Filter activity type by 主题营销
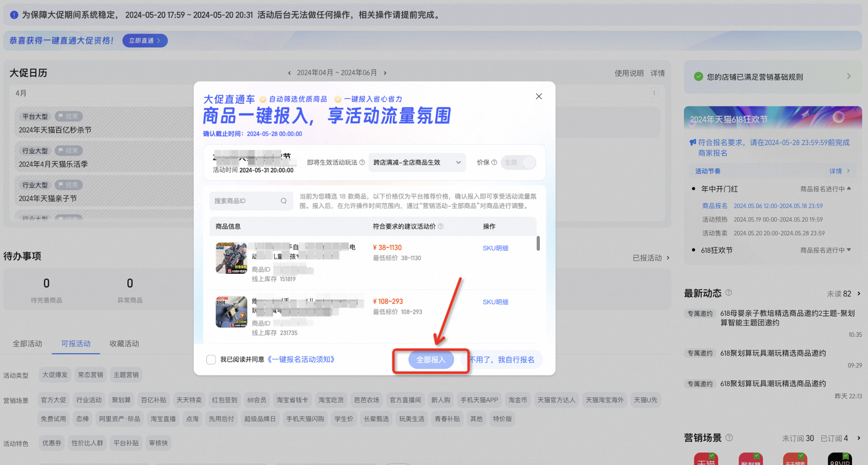Image resolution: width=868 pixels, height=465 pixels. click(126, 375)
